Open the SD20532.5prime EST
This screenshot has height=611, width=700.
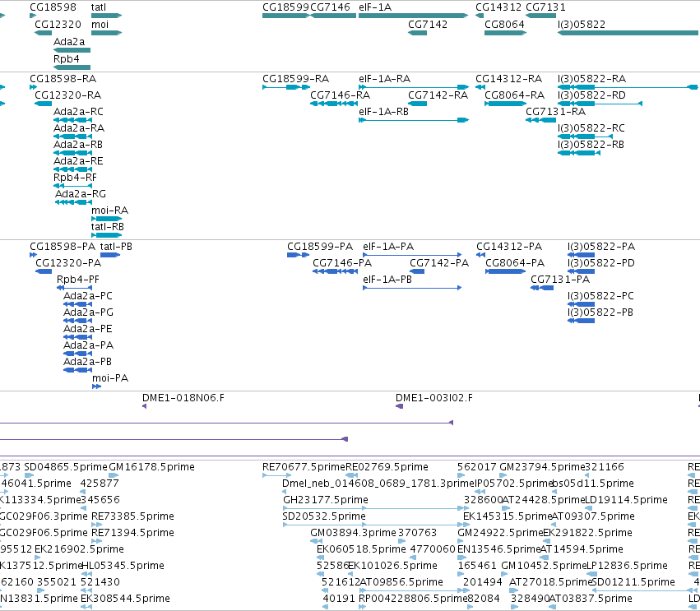tap(376, 525)
